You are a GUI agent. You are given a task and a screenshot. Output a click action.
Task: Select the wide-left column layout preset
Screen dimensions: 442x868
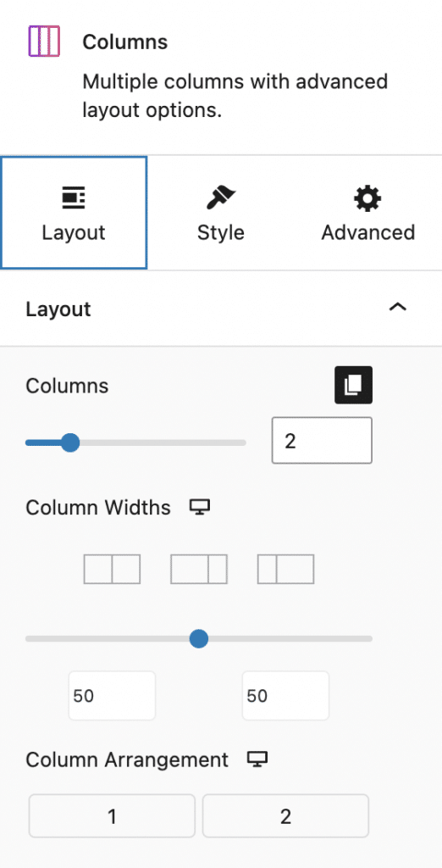[x=199, y=569]
